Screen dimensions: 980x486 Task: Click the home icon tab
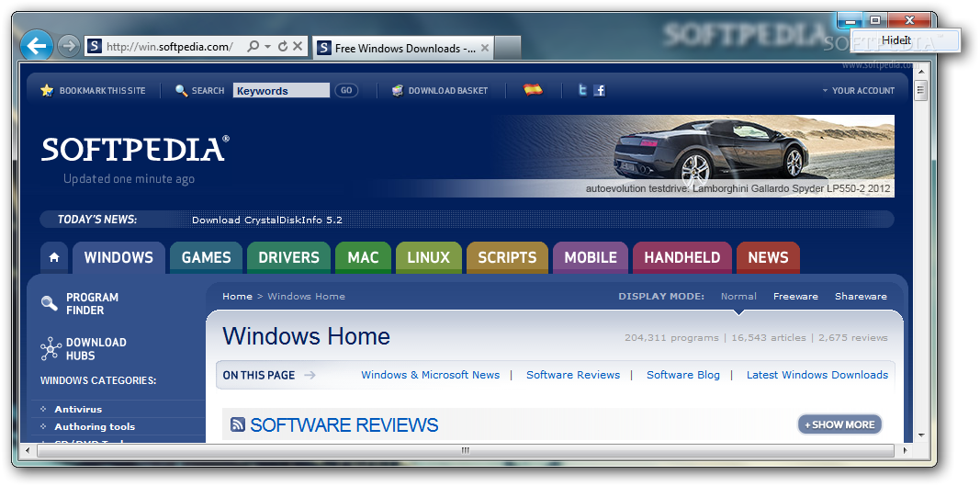[x=54, y=257]
